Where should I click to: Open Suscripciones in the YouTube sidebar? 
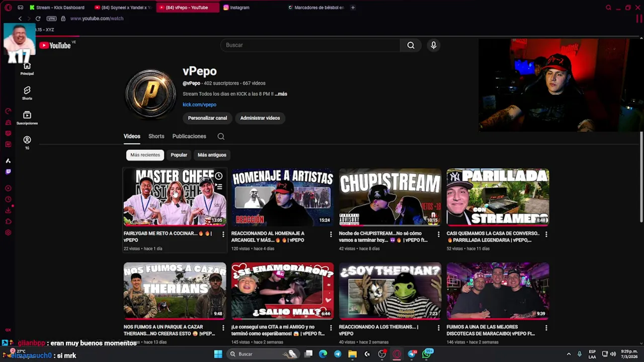pyautogui.click(x=27, y=118)
